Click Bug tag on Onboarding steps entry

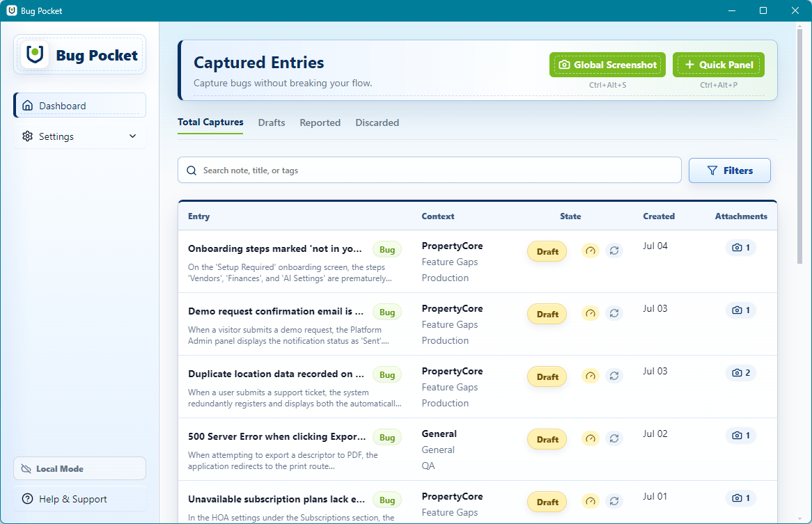(x=387, y=250)
